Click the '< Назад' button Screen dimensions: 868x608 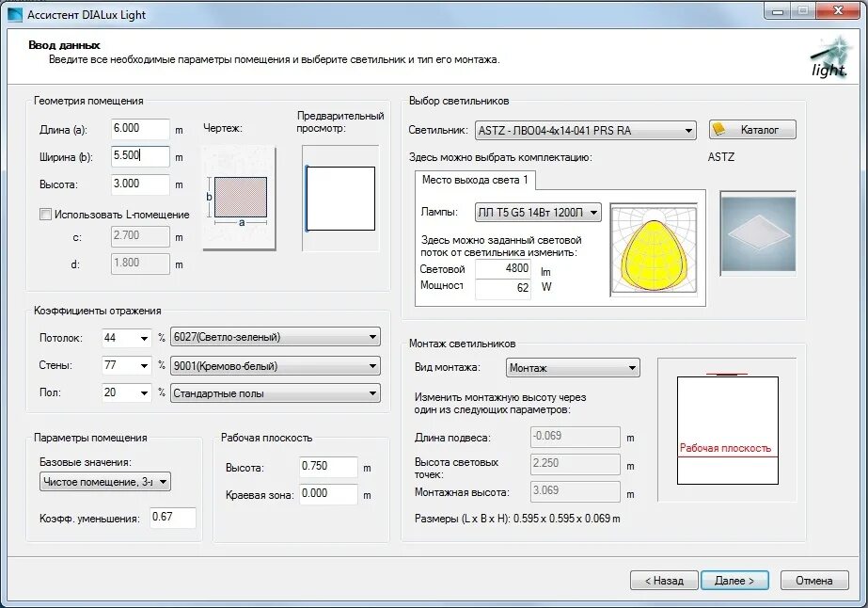click(664, 581)
